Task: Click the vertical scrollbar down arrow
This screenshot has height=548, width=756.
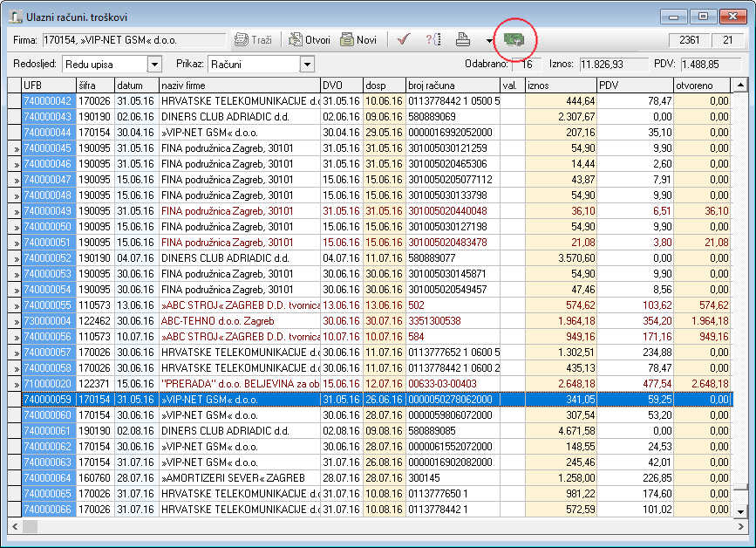Action: pos(740,511)
